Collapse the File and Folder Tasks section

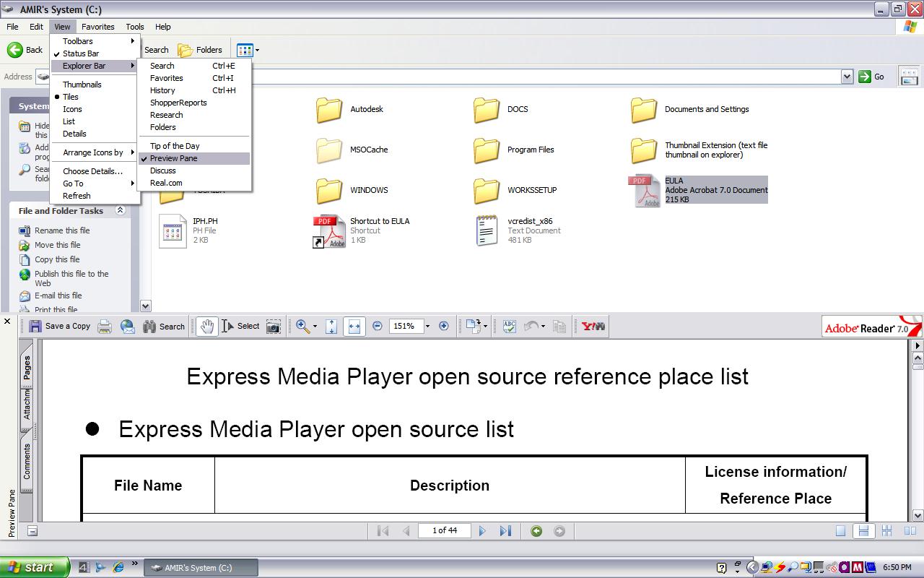[121, 211]
